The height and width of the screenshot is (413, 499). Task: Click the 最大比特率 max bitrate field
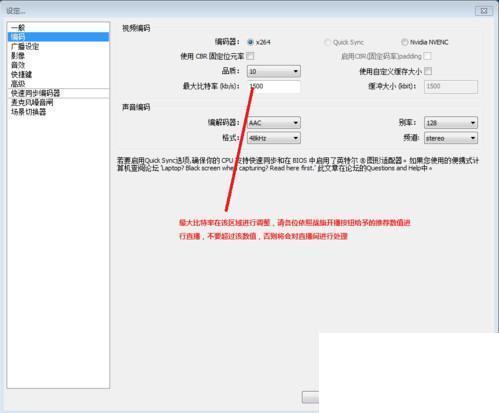point(274,86)
